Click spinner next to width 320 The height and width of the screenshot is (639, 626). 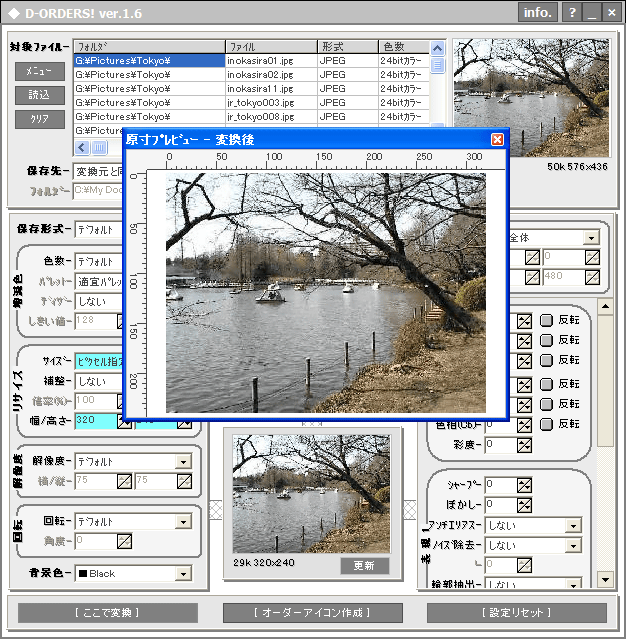[x=123, y=422]
